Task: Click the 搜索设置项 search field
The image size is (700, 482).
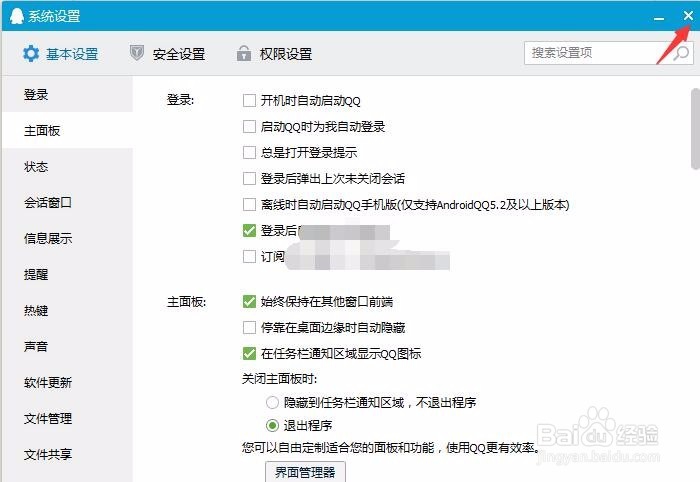Action: point(596,53)
